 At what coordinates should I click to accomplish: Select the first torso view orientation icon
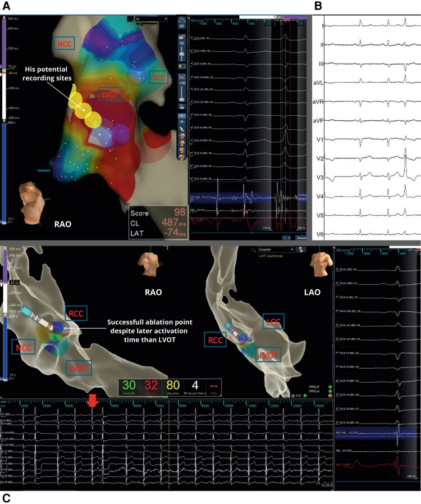pos(182,135)
